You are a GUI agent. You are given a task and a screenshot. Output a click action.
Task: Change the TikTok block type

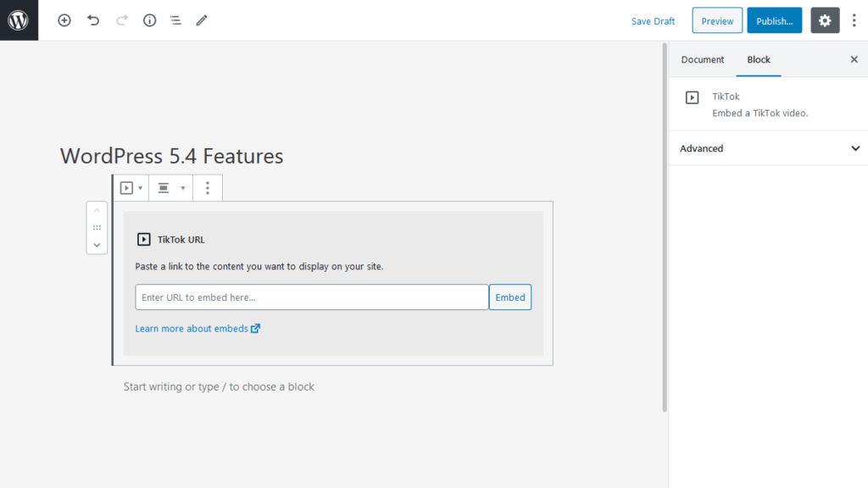131,188
